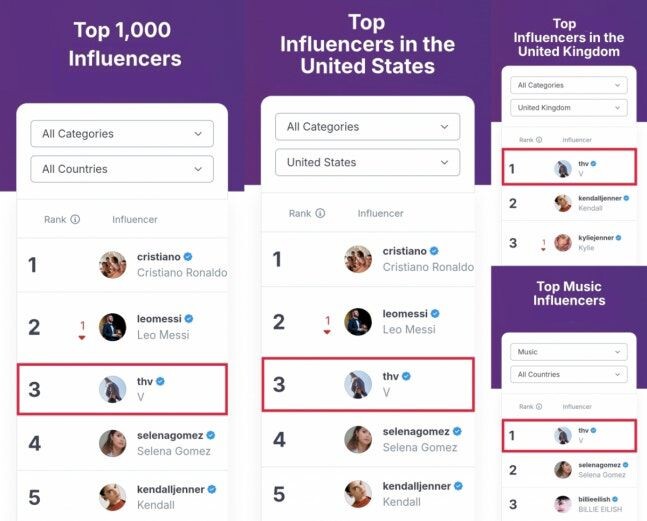
Task: Click cristiano verified badge in Top 1,000 list
Action: [189, 257]
